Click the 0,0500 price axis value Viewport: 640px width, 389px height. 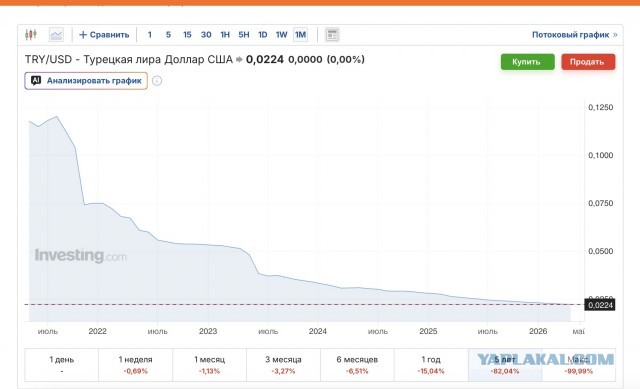600,251
